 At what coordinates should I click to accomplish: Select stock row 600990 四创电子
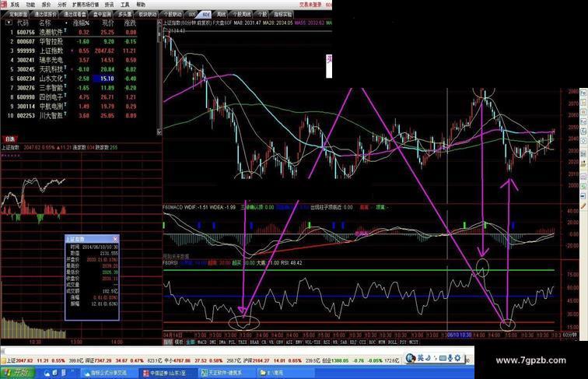click(72, 97)
